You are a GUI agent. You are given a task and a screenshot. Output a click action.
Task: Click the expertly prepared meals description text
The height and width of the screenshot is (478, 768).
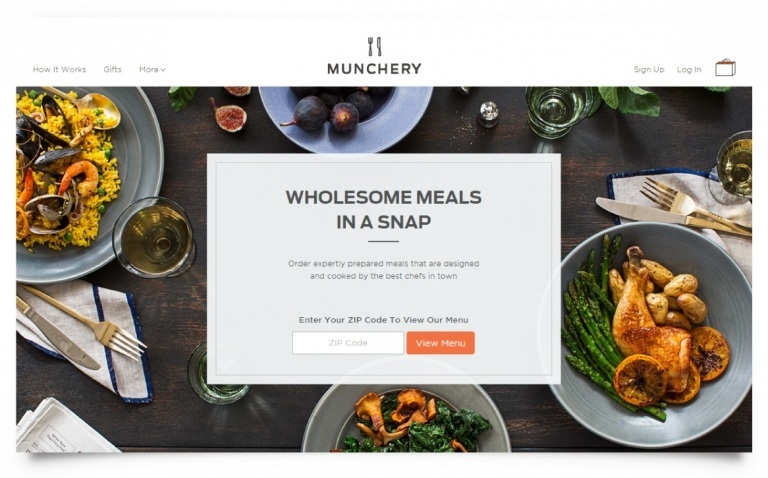click(x=384, y=270)
